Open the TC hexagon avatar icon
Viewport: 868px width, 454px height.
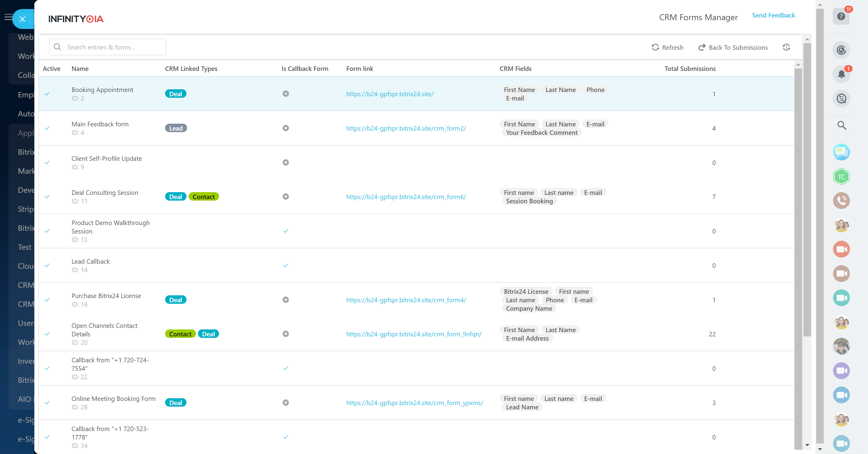click(841, 176)
